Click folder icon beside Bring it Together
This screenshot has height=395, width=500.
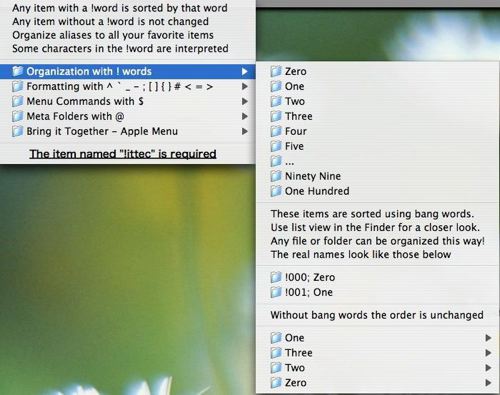(17, 131)
